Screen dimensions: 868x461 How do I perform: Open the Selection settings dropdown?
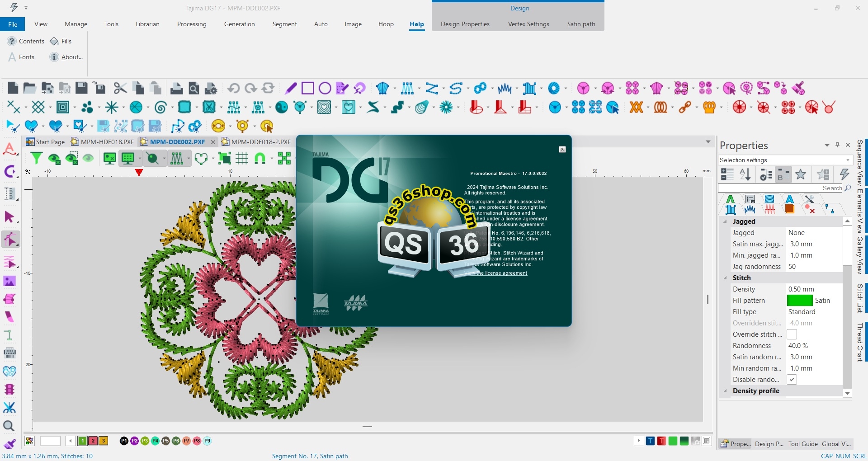[x=848, y=160]
